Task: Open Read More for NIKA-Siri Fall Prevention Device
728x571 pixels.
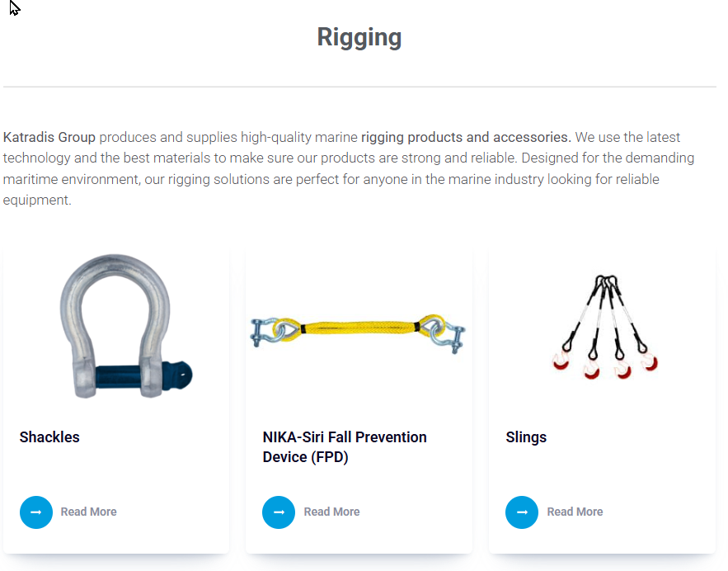Action: coord(331,512)
